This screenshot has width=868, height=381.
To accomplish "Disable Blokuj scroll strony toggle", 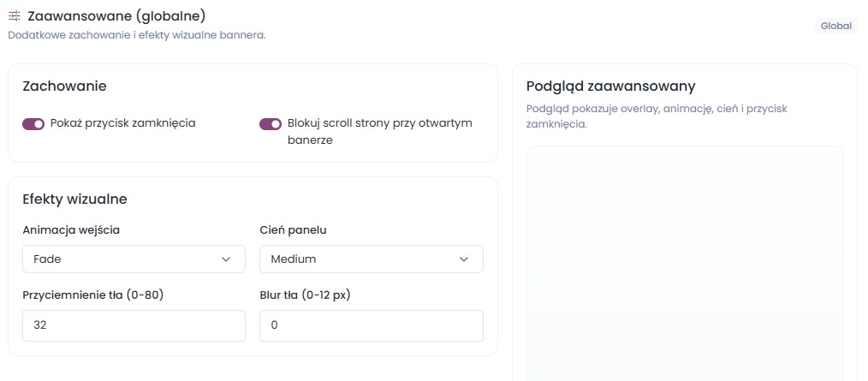I will coord(271,125).
